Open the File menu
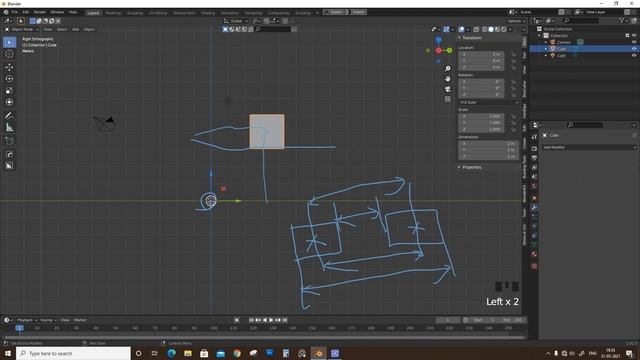 click(14, 12)
